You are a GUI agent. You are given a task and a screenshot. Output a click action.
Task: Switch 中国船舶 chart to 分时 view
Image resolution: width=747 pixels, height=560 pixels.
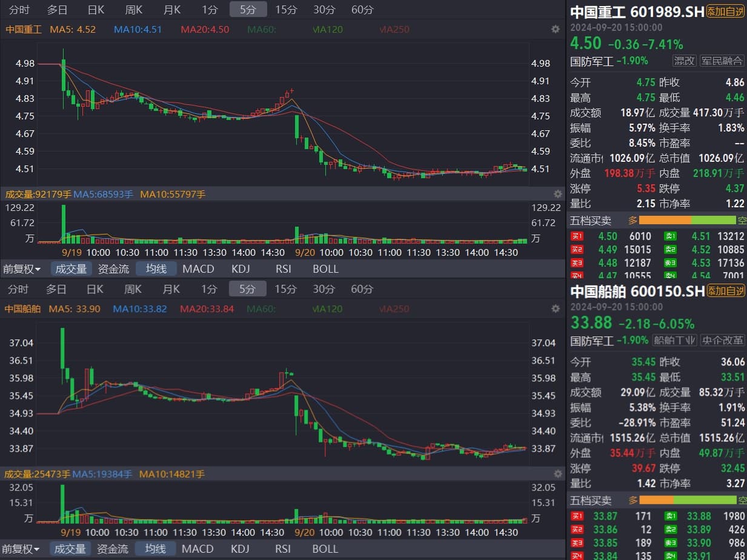click(18, 289)
